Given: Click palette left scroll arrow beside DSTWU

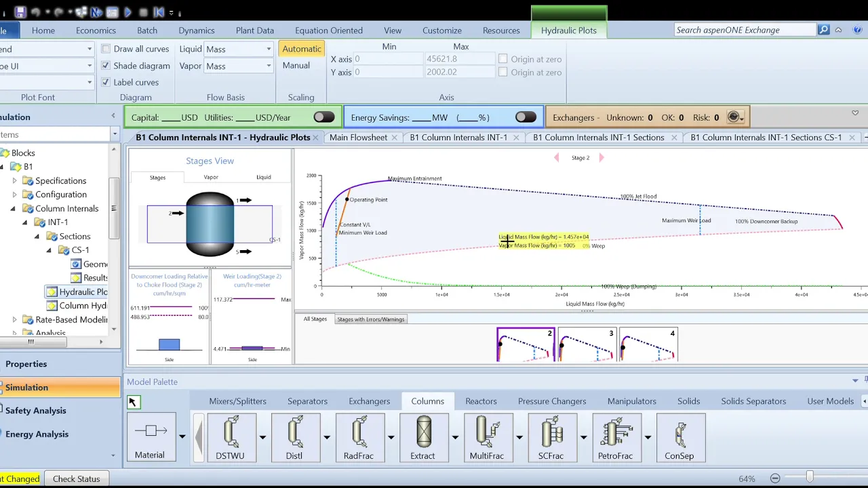Looking at the screenshot, I should click(199, 438).
